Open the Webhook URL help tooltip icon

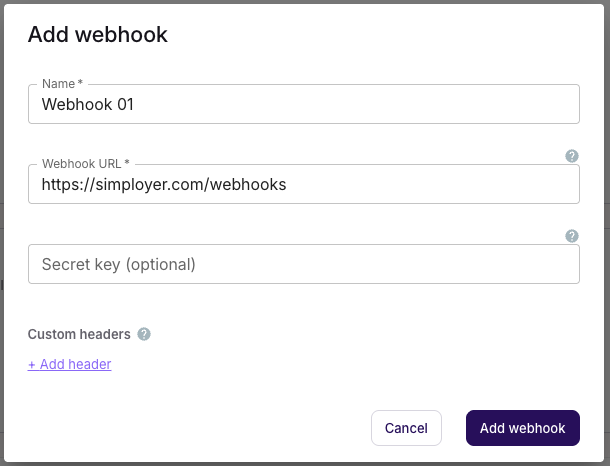[571, 156]
